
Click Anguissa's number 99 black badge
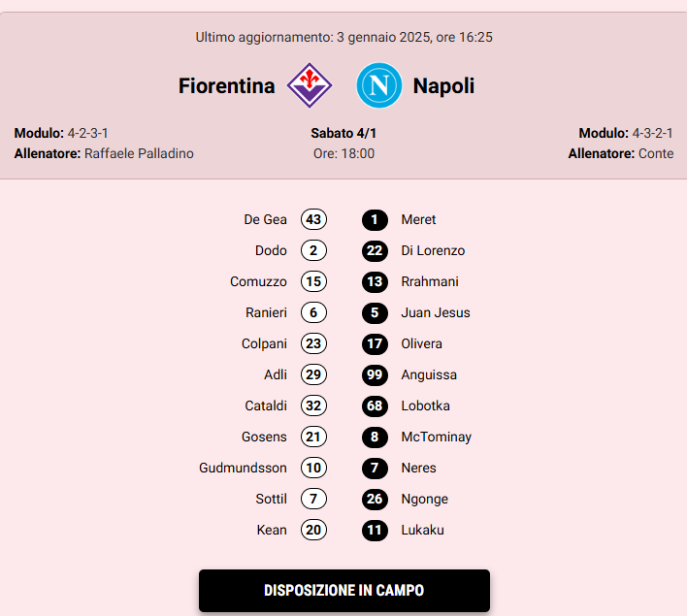click(375, 374)
